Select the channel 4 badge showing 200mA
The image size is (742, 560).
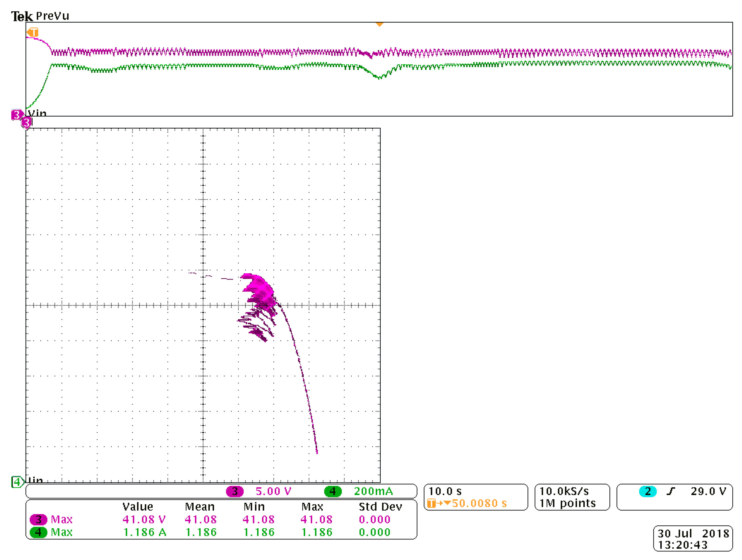point(333,492)
